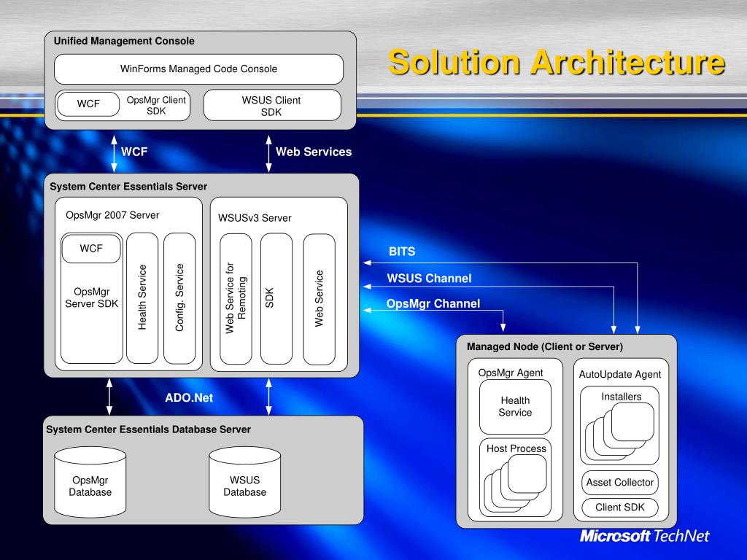This screenshot has height=560, width=747.
Task: Click the OpsMgr Database cylinder
Action: click(90, 482)
